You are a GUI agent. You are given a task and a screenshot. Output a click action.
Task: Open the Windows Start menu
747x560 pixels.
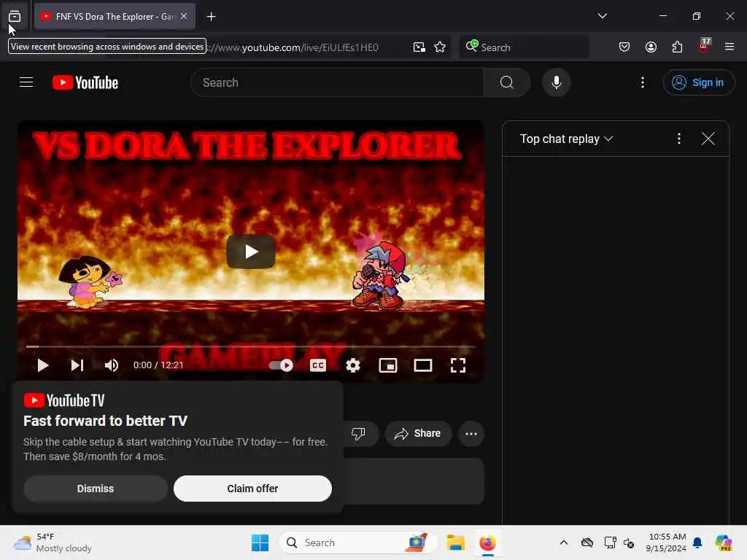(x=260, y=542)
